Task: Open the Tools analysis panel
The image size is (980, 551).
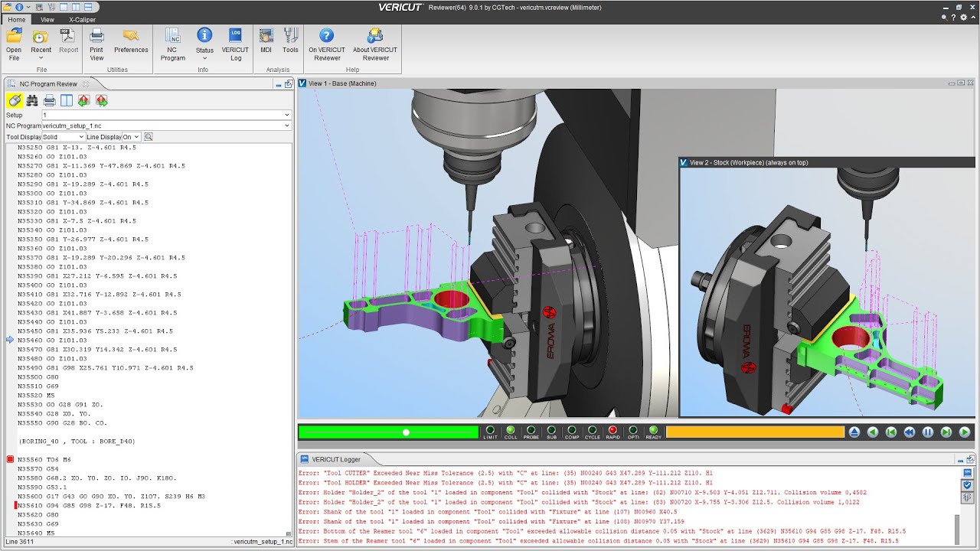Action: pyautogui.click(x=290, y=41)
